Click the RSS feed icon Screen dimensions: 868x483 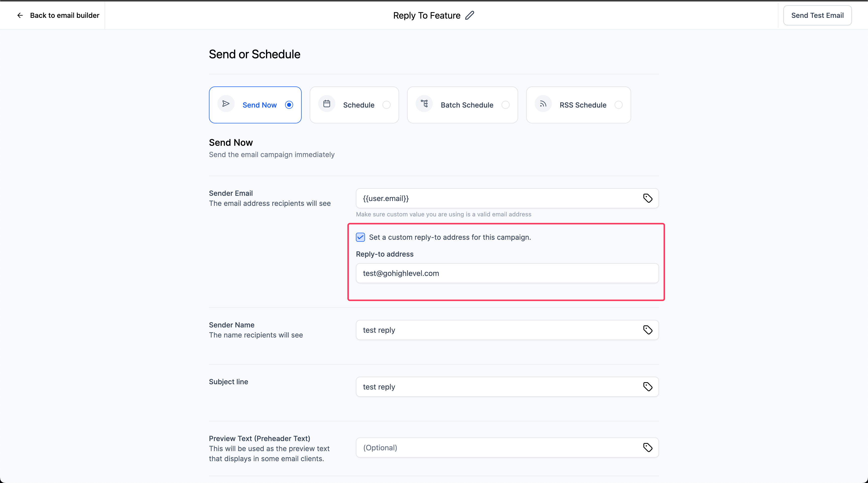(x=543, y=104)
